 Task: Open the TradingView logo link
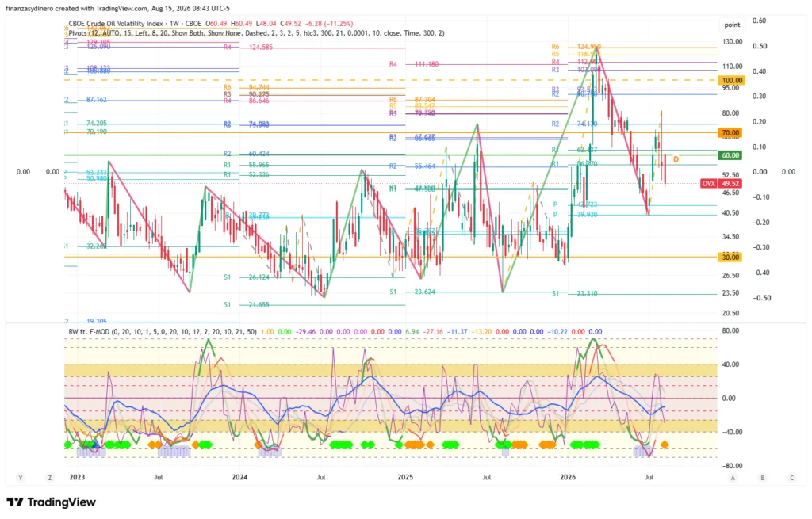[51, 502]
